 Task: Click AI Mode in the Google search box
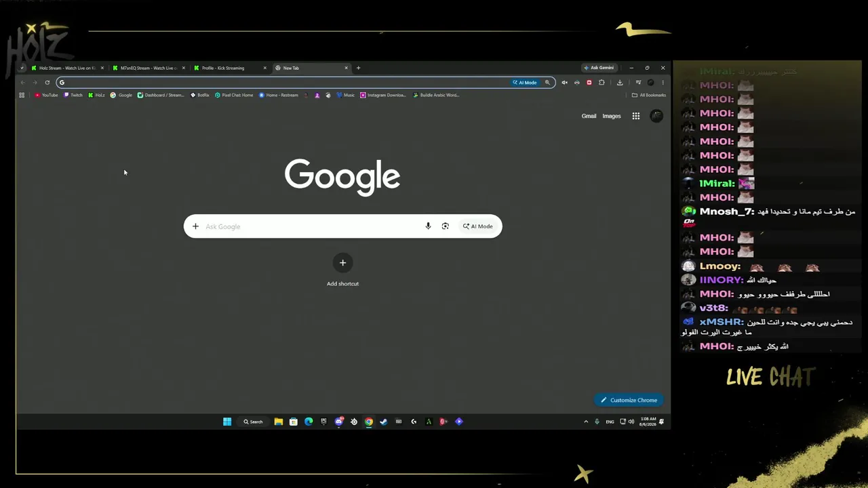pyautogui.click(x=478, y=226)
